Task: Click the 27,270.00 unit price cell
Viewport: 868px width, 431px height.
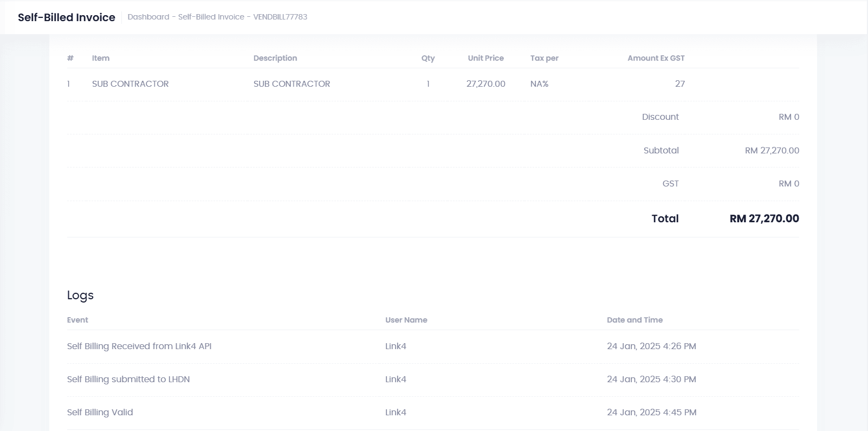Action: pos(485,84)
